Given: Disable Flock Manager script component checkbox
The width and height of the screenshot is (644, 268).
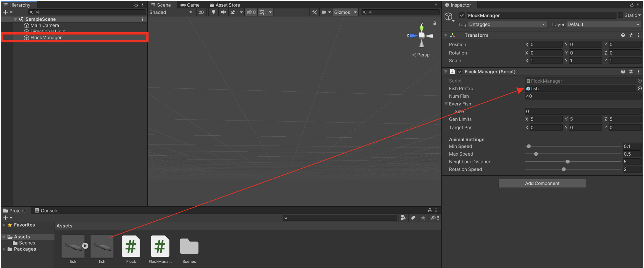Looking at the screenshot, I should [460, 72].
